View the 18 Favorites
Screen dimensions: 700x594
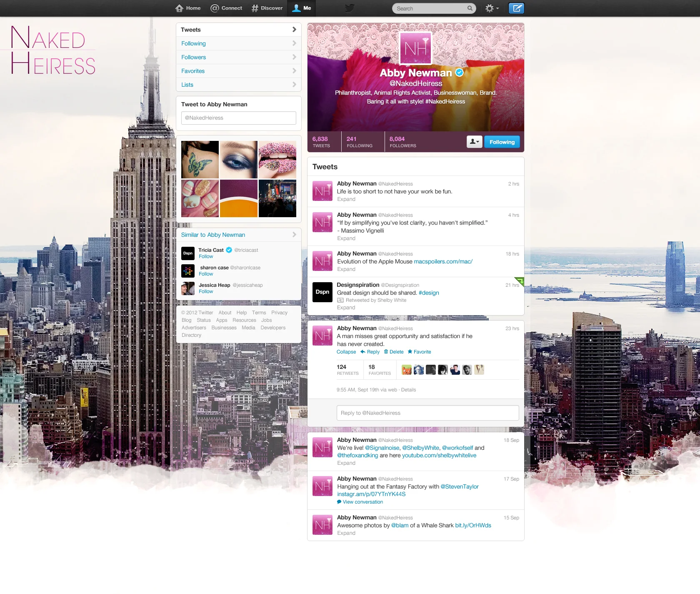coord(380,370)
